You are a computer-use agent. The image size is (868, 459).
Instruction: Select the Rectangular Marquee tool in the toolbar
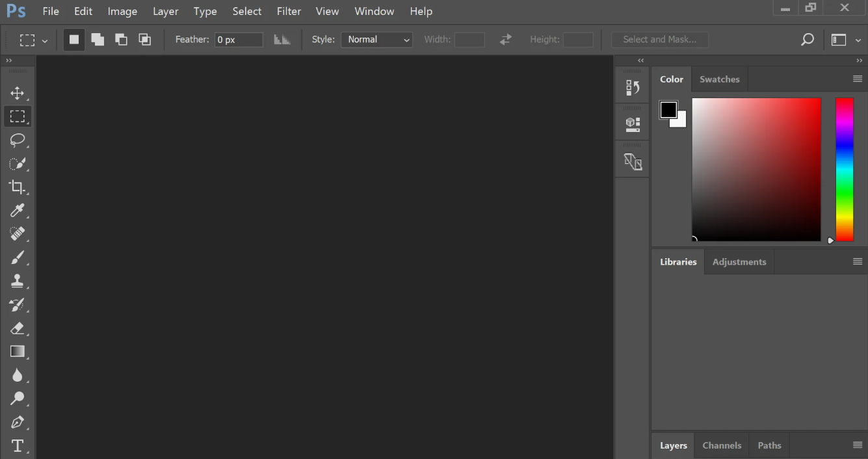pos(18,116)
